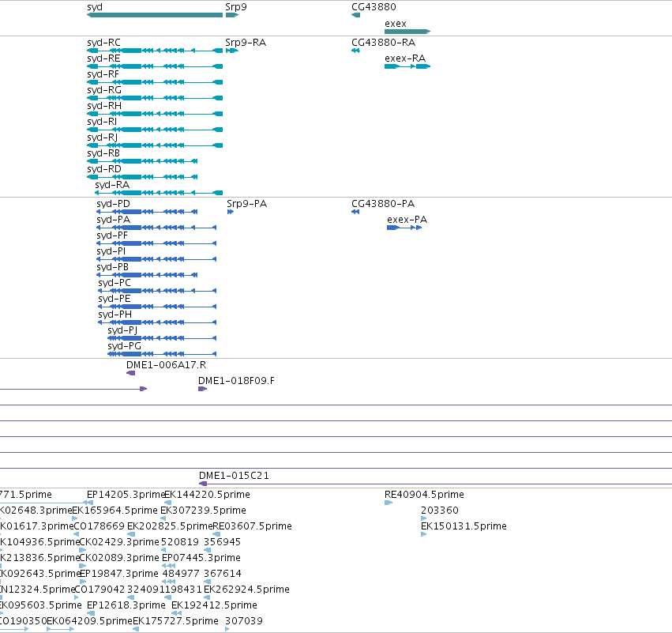Select the syd-RE transcript

pyautogui.click(x=155, y=66)
